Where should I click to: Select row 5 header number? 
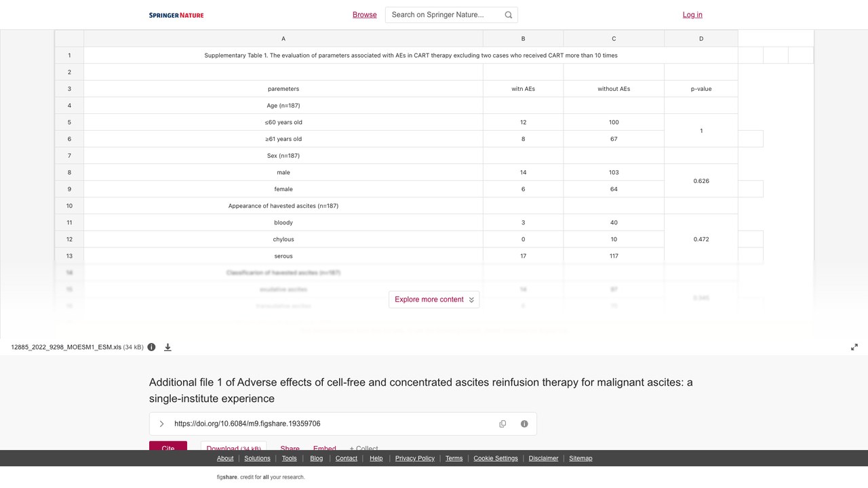tap(69, 122)
